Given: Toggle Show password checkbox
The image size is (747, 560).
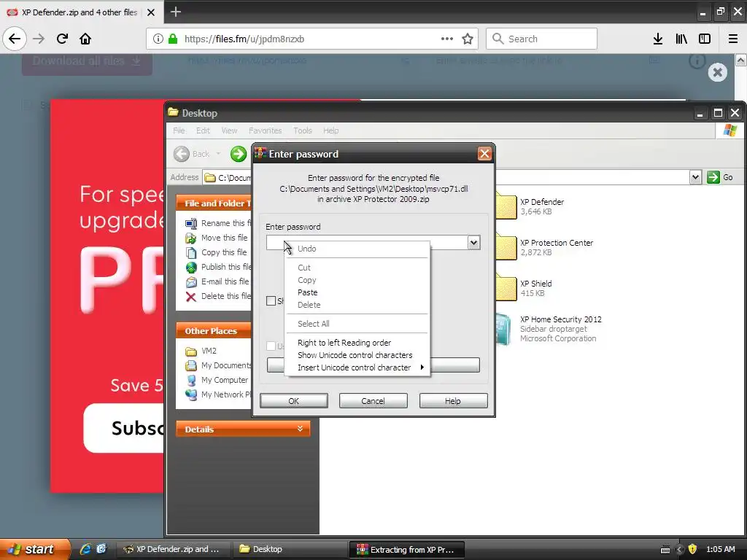Looking at the screenshot, I should point(271,300).
